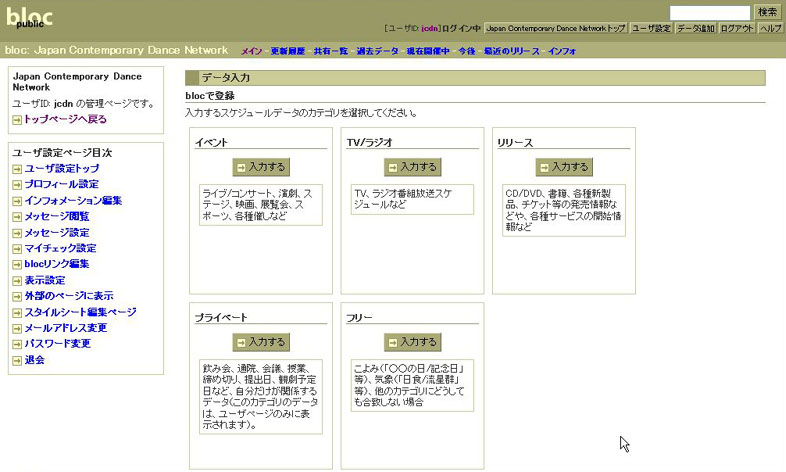Click the search input field

(710, 13)
